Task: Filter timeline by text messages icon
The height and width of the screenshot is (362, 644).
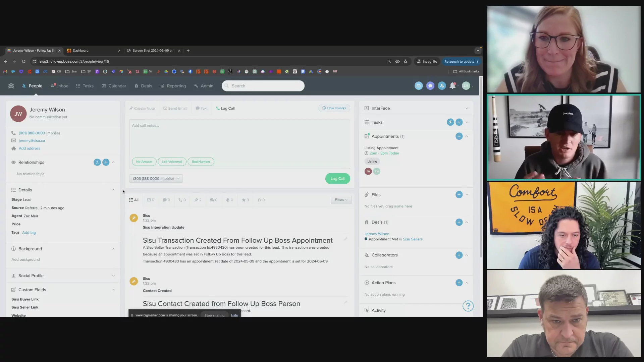Action: [166, 200]
